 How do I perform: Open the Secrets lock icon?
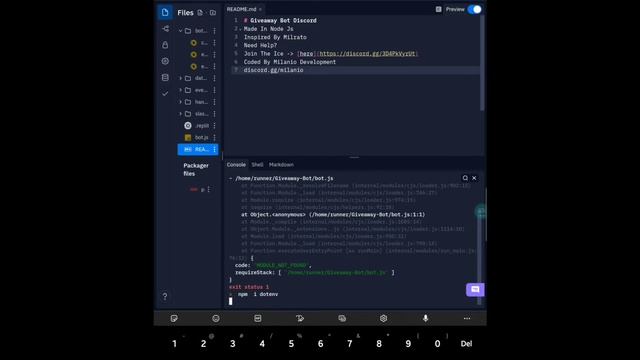tap(165, 45)
